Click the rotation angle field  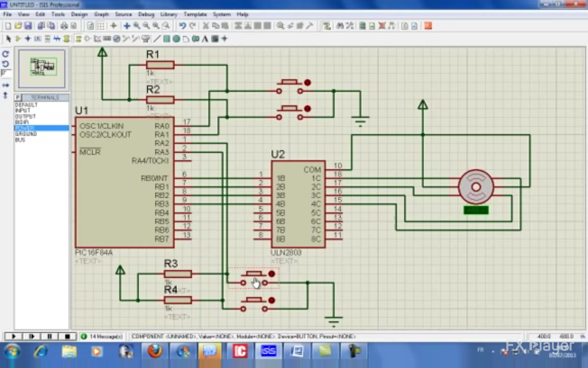click(x=6, y=73)
